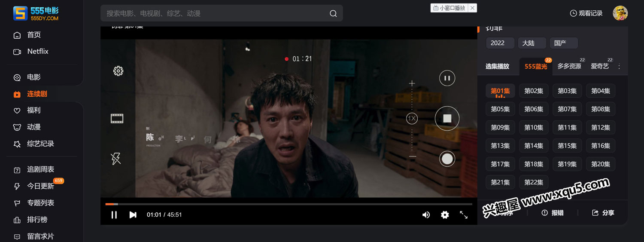This screenshot has height=242, width=644.
Task: Click the user avatar
Action: click(x=620, y=13)
